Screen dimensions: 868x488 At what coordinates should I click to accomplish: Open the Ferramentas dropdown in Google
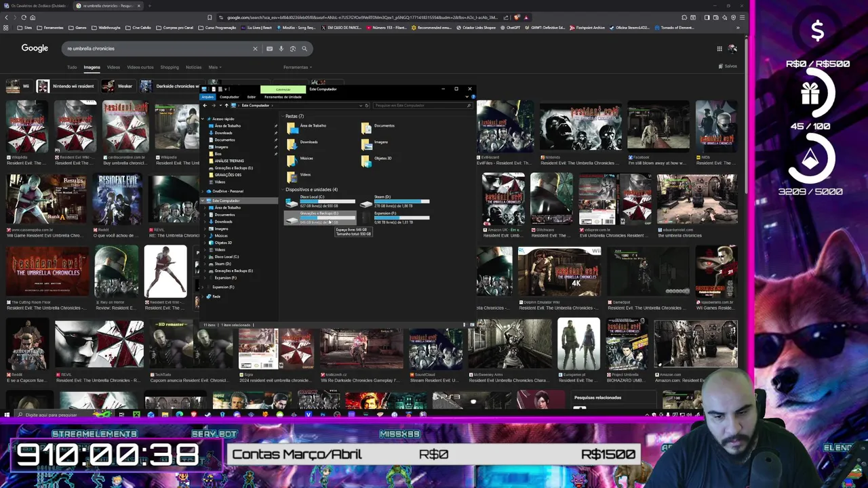[297, 67]
